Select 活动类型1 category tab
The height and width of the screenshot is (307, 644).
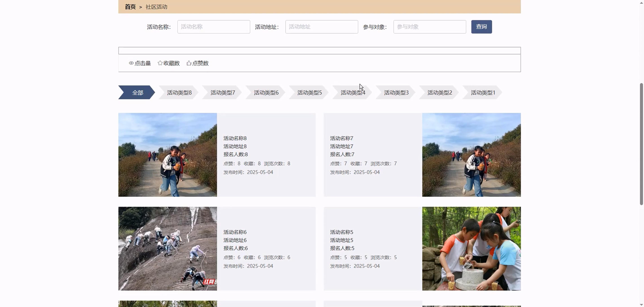[x=483, y=93]
